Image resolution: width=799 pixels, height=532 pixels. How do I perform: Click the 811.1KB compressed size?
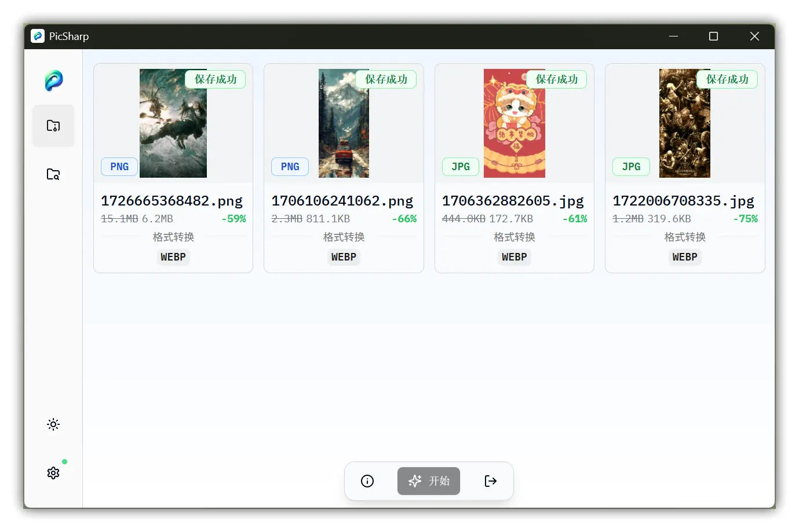click(328, 219)
